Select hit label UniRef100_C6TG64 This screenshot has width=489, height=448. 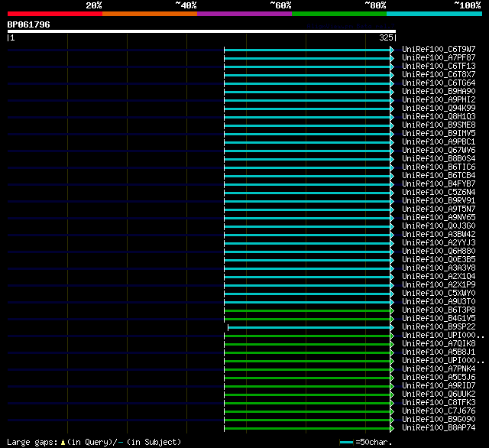point(439,83)
